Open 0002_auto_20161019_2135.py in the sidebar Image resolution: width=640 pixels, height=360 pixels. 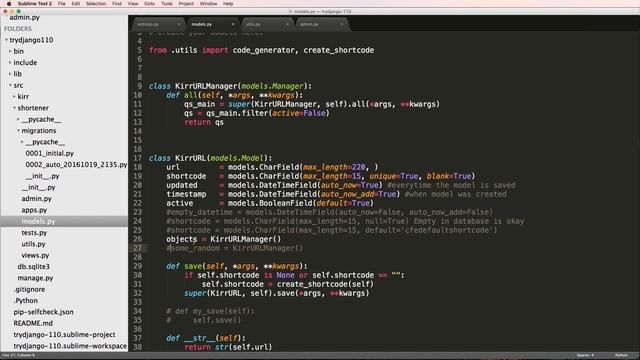click(x=76, y=164)
